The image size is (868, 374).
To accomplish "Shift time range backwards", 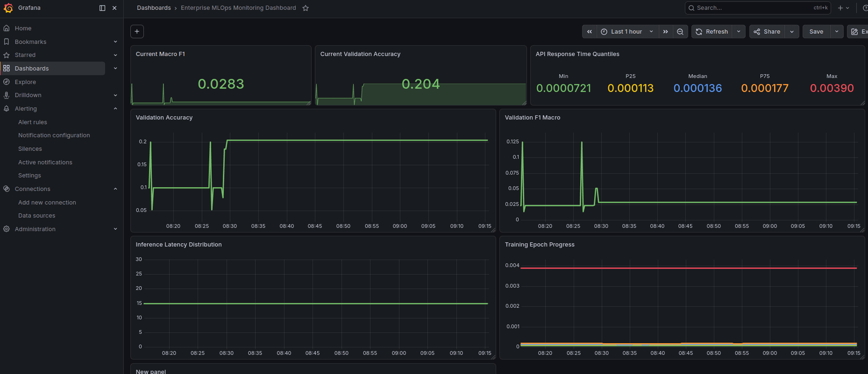I will (x=590, y=32).
